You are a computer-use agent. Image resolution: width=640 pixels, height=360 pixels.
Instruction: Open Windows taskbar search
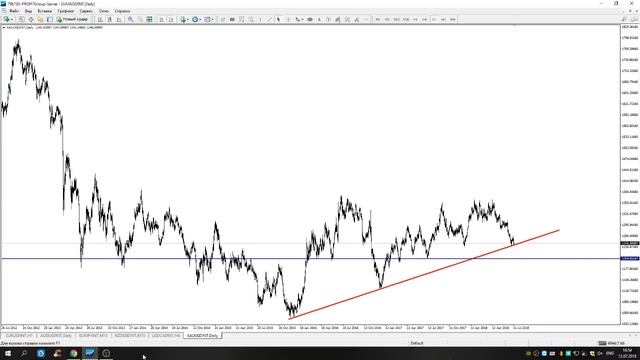(24, 353)
